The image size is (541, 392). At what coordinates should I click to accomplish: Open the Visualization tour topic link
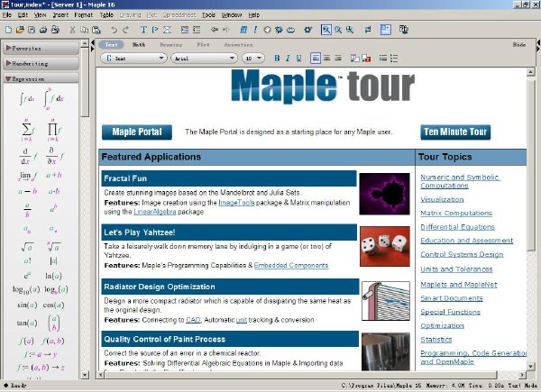click(x=442, y=199)
